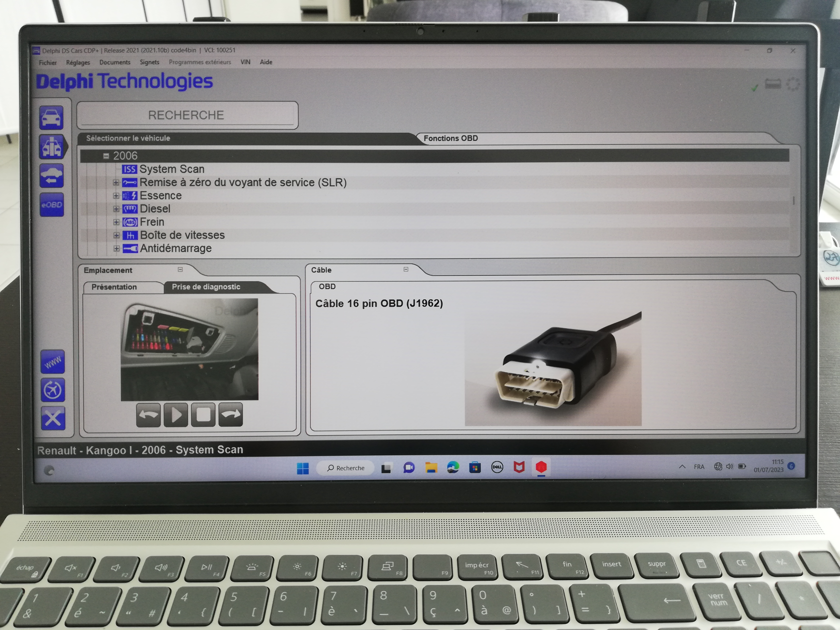Open the Aide menu

click(x=266, y=62)
